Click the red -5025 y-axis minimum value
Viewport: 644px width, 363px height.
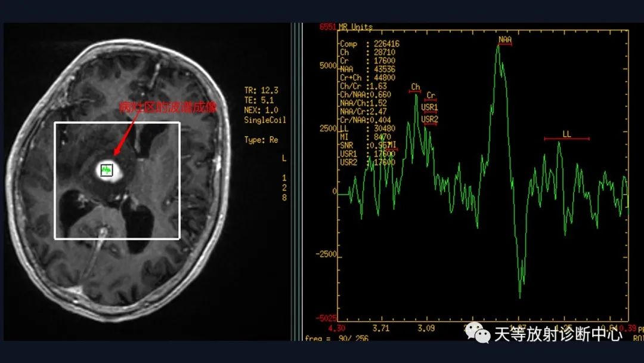(x=326, y=318)
